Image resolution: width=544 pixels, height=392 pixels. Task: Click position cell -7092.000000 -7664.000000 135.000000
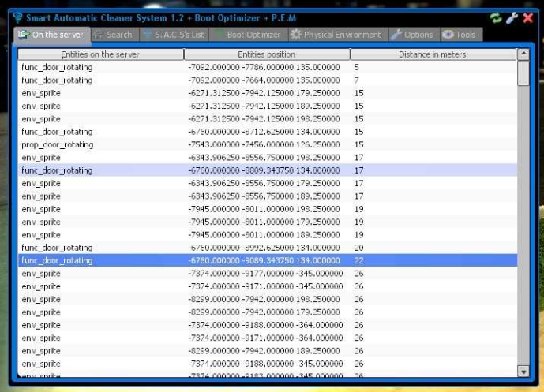tap(264, 80)
